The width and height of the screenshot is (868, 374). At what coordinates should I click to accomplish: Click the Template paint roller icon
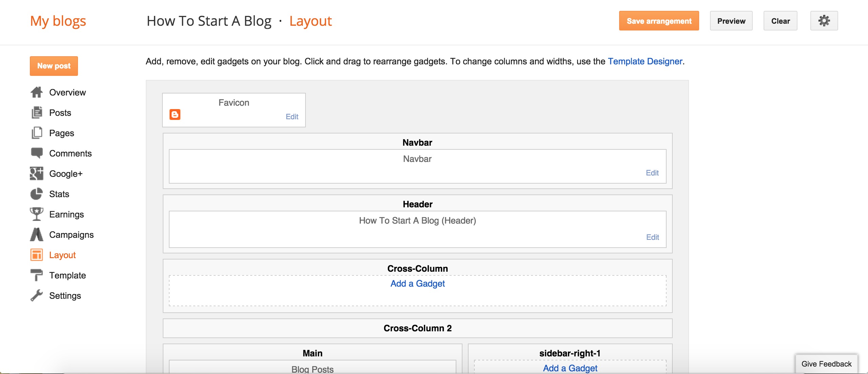[37, 275]
